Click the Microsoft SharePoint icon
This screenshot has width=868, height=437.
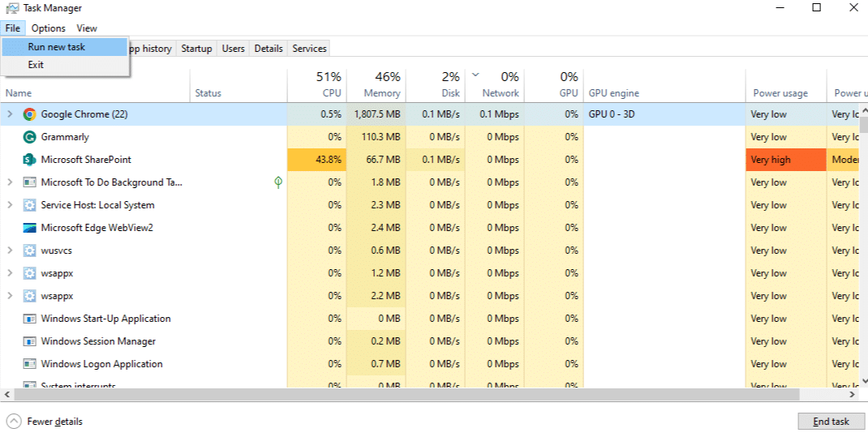click(x=29, y=159)
